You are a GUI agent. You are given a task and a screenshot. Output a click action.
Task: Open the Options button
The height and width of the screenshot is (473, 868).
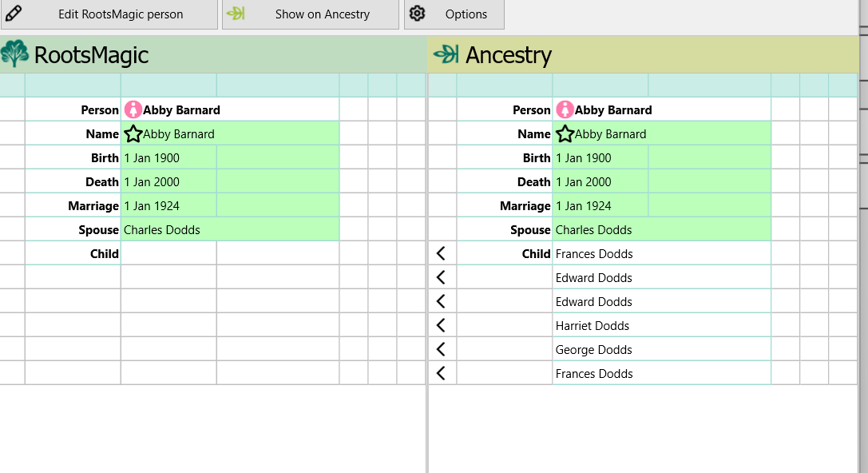coord(454,14)
